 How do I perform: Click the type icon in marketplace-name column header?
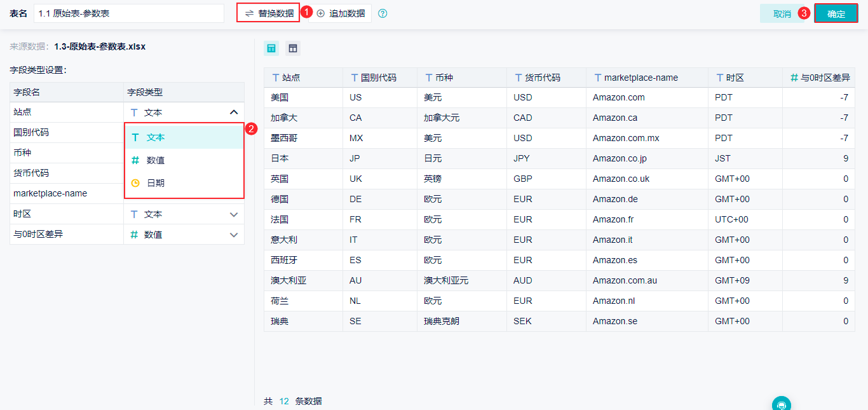click(x=598, y=78)
